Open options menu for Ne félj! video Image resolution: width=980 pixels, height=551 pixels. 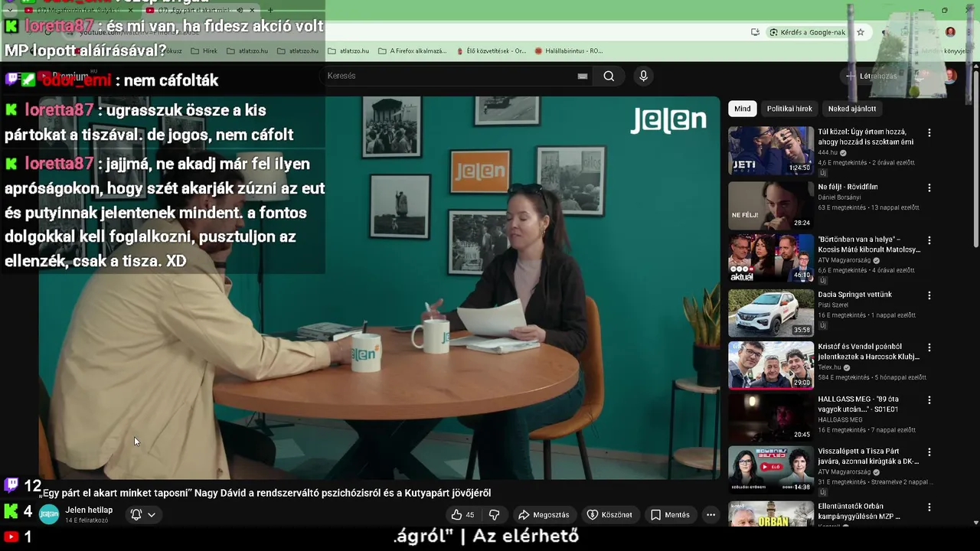pyautogui.click(x=929, y=187)
